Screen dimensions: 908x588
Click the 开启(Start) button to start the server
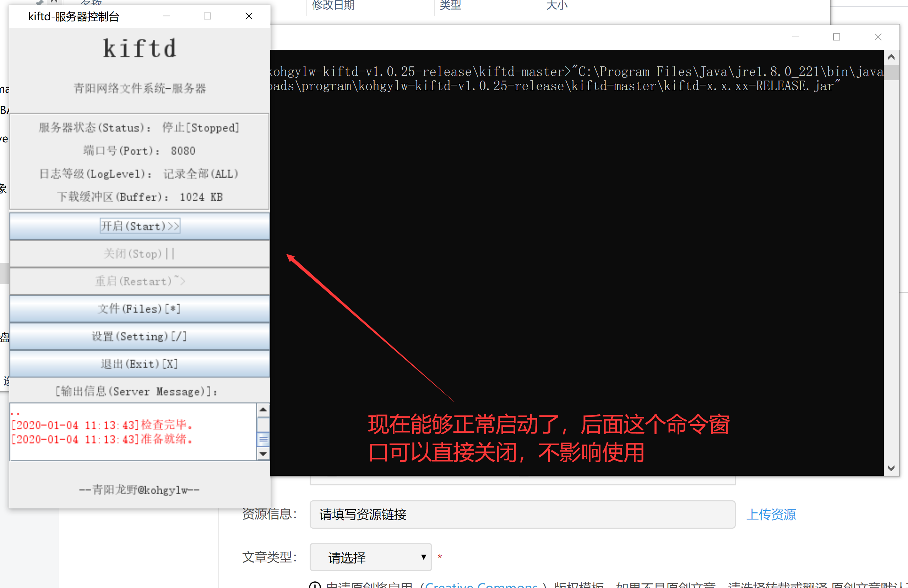pyautogui.click(x=140, y=226)
